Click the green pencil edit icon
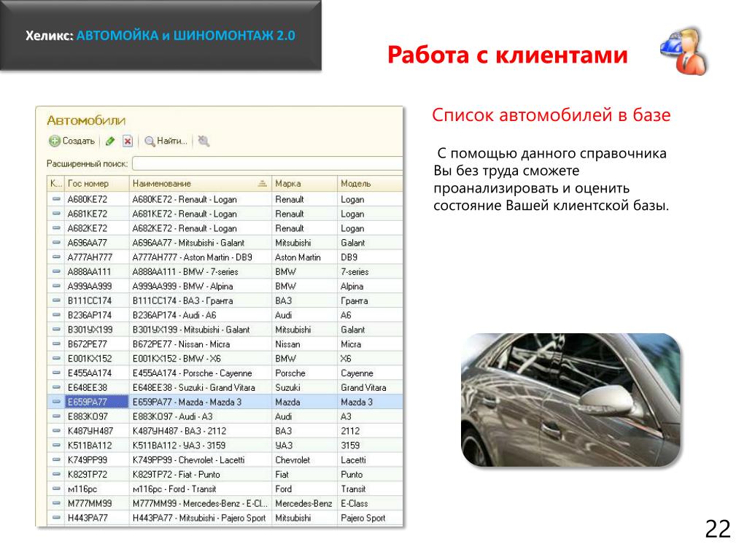The width and height of the screenshot is (747, 560). [110, 141]
